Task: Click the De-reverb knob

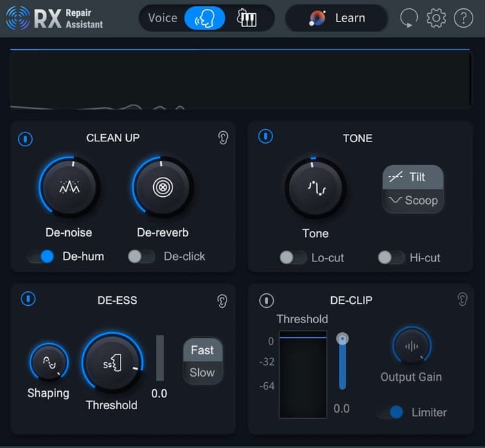Action: (163, 187)
